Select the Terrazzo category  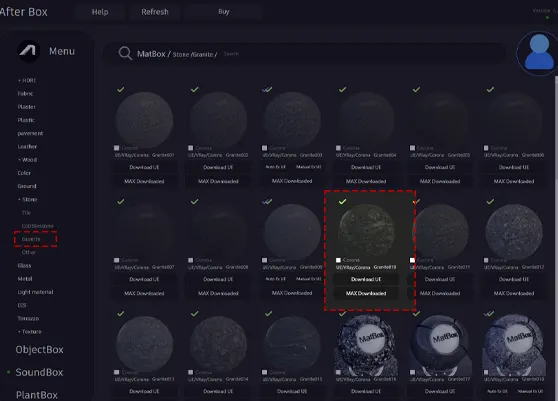[28, 318]
